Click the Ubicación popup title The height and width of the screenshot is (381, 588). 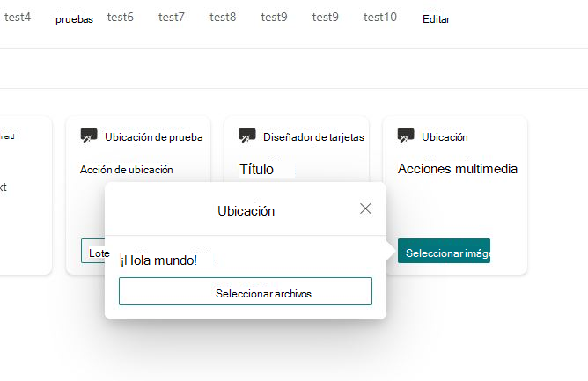click(246, 211)
